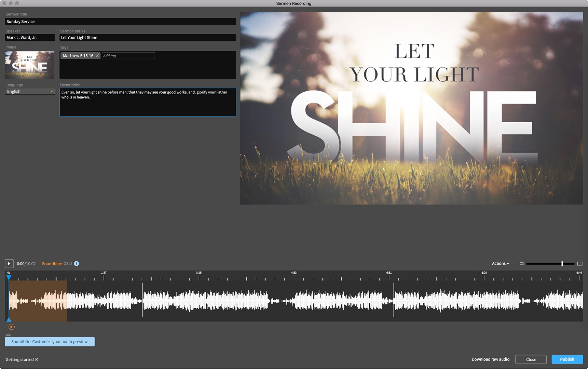The image size is (588, 369).
Task: Click the Add tag input box
Action: [x=128, y=56]
